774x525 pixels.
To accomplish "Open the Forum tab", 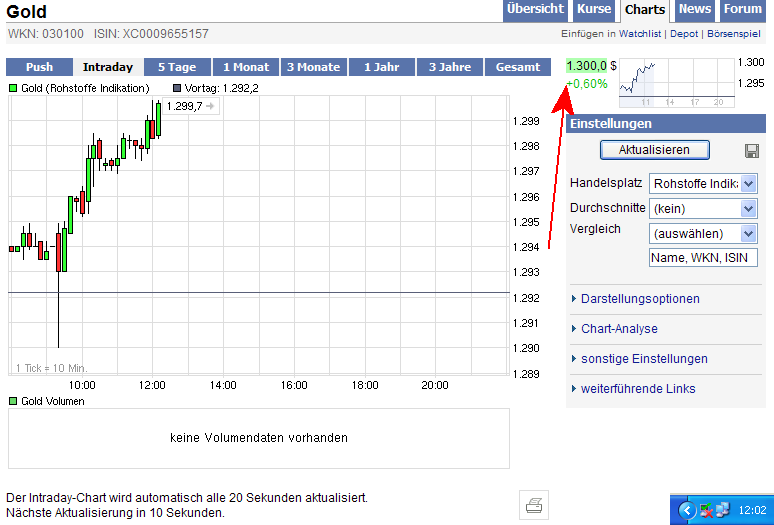I will [742, 10].
